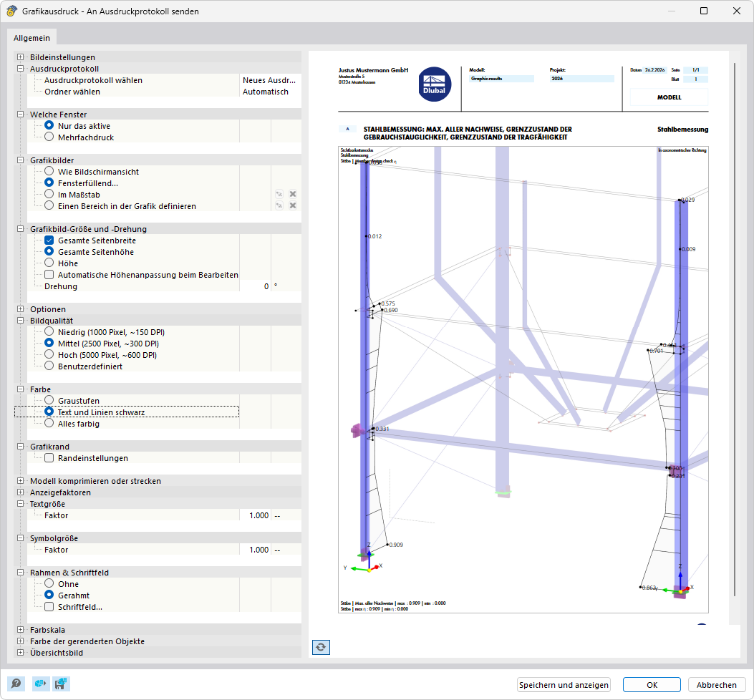
Task: Collapse Grafikbild-Größe und -Drehung section
Action: [20, 229]
